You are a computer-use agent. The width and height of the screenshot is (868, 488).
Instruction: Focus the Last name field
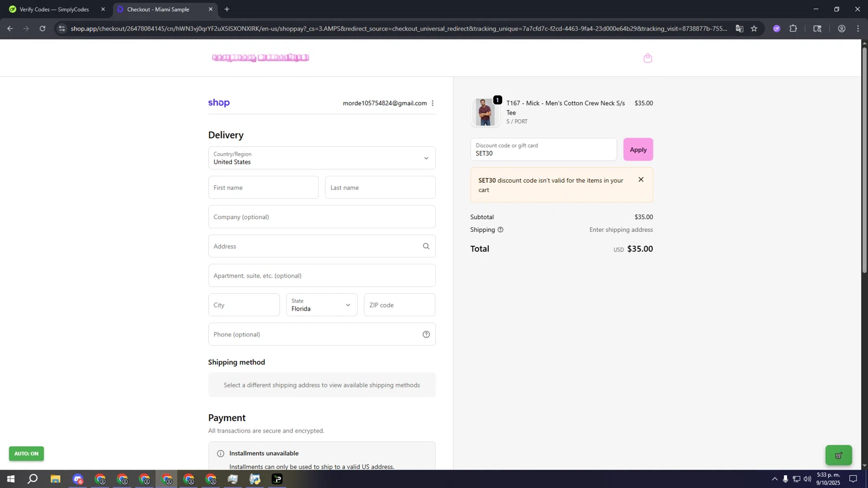click(380, 187)
